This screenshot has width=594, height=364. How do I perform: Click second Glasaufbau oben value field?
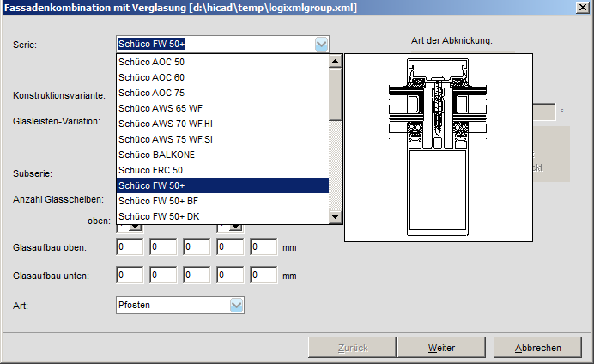coord(163,247)
